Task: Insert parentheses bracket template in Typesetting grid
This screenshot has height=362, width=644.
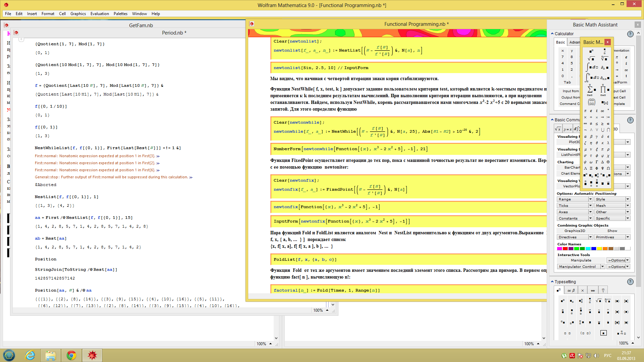Action: 617,301
